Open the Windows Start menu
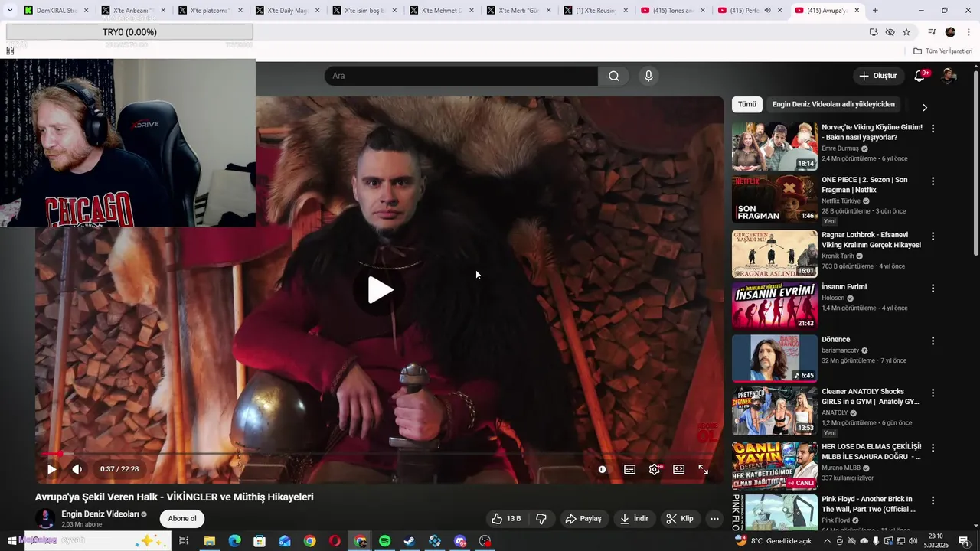 (12, 541)
